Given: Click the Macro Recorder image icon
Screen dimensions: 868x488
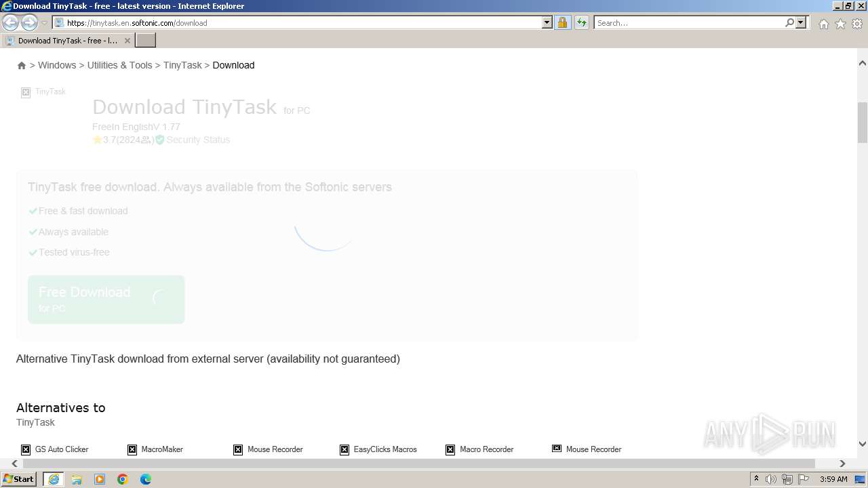Looking at the screenshot, I should [x=450, y=449].
